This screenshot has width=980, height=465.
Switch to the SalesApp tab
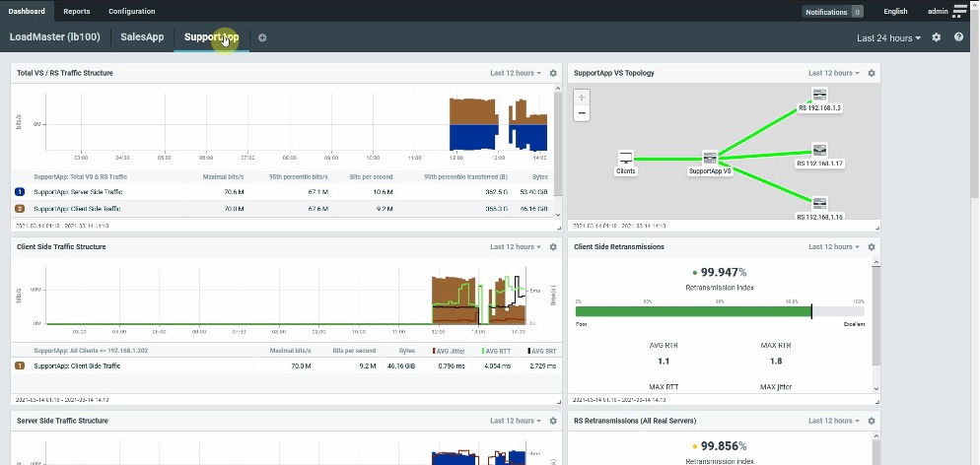(142, 37)
